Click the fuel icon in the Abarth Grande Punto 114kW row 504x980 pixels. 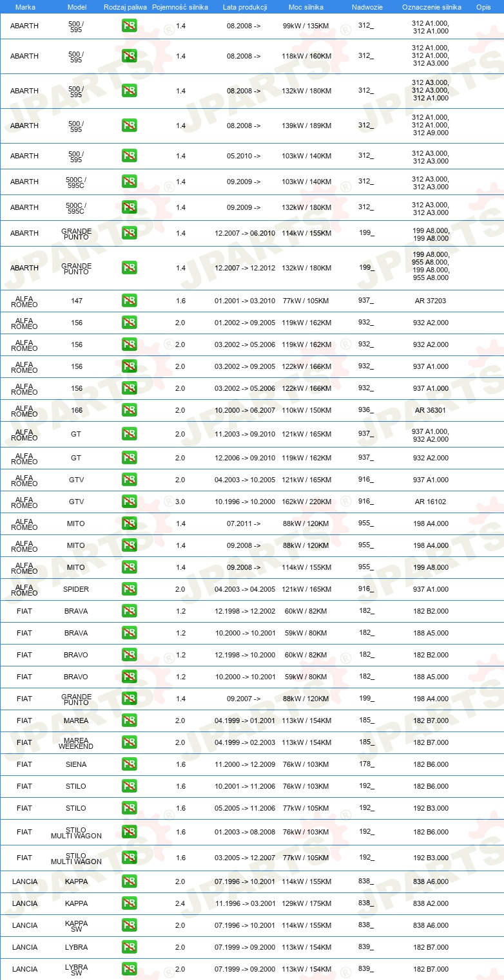click(x=129, y=233)
